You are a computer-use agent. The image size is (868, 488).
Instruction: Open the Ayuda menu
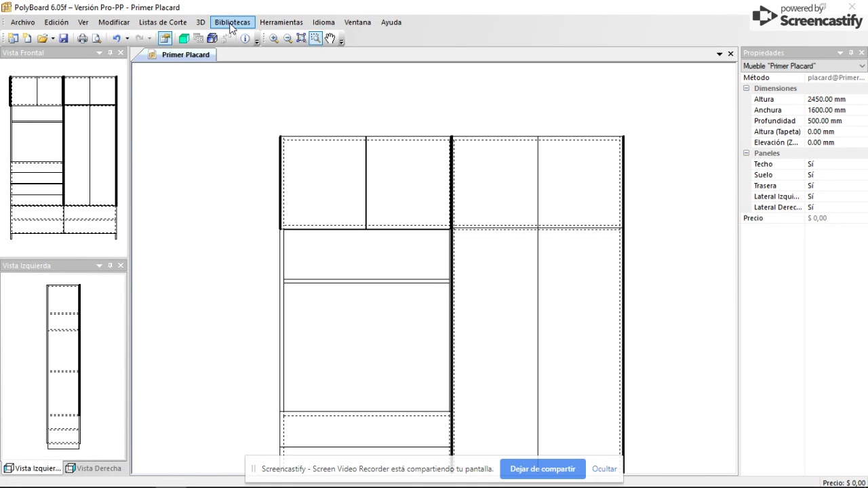pos(391,22)
